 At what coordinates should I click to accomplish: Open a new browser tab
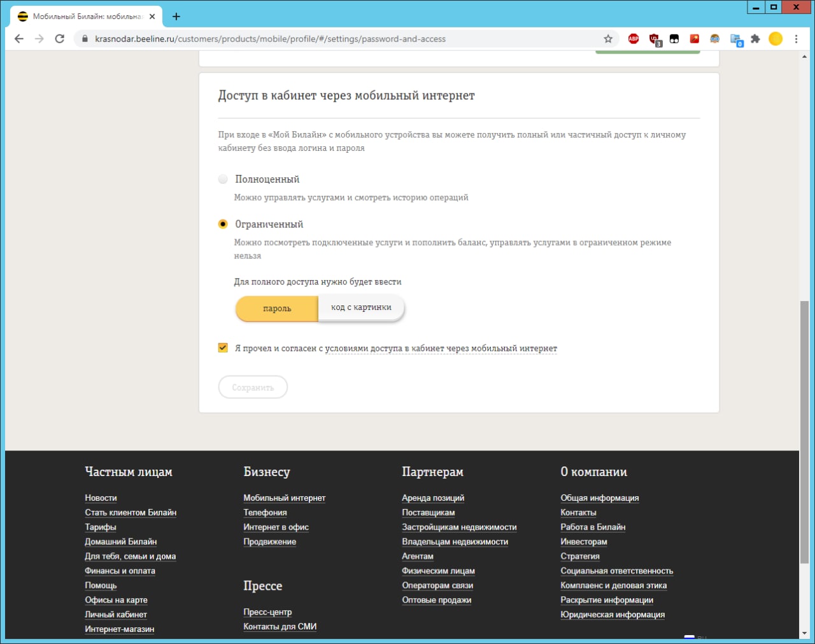(176, 17)
